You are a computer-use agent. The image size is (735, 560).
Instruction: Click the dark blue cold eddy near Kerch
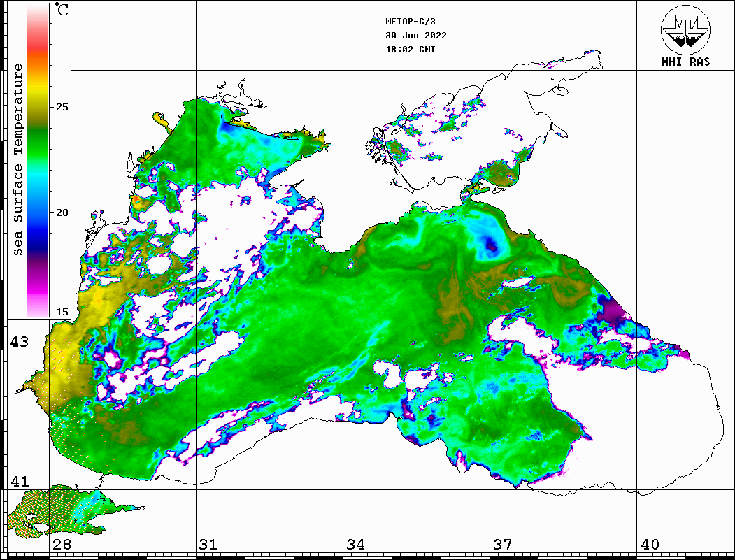click(x=491, y=244)
